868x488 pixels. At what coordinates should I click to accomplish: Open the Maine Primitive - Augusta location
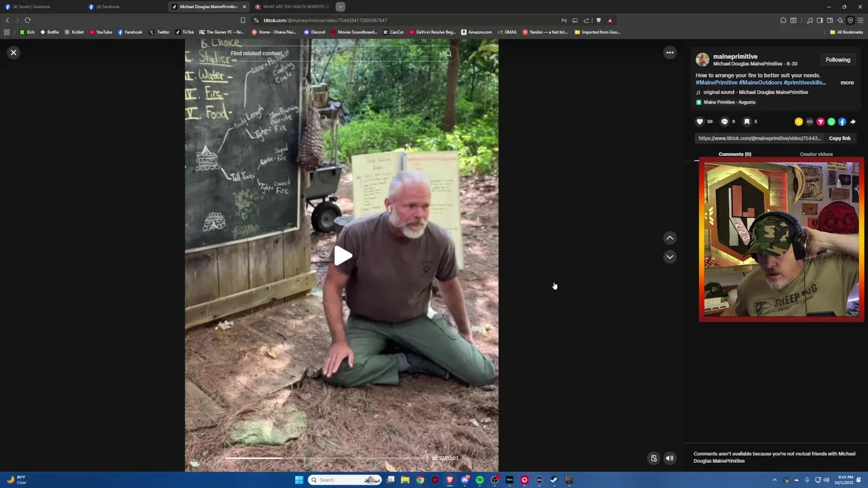pos(729,102)
